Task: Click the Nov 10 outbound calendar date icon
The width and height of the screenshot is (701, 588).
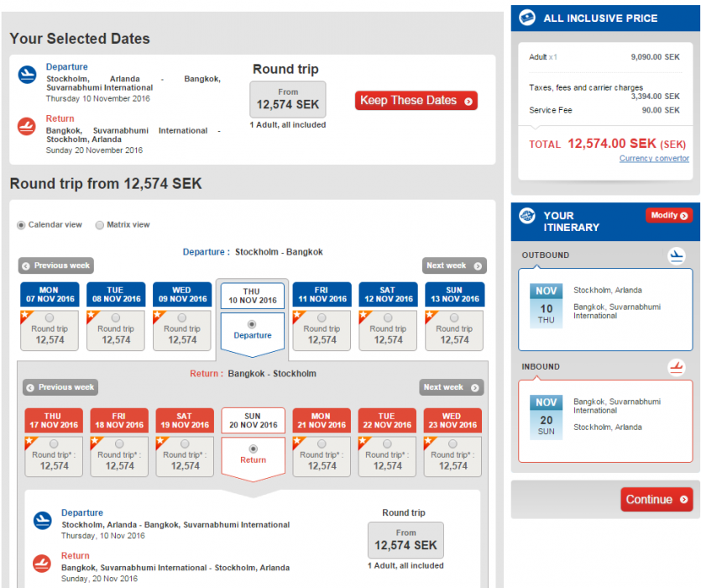Action: 547,305
